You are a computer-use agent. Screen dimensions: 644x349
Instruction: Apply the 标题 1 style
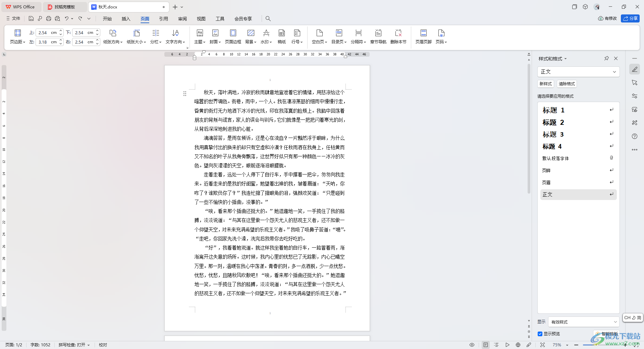point(578,110)
